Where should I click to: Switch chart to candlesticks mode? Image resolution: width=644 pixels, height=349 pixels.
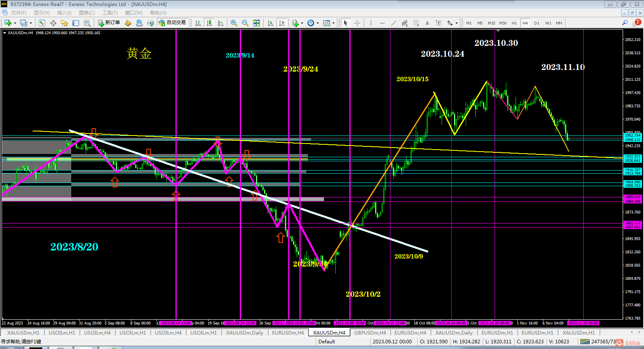pyautogui.click(x=209, y=23)
